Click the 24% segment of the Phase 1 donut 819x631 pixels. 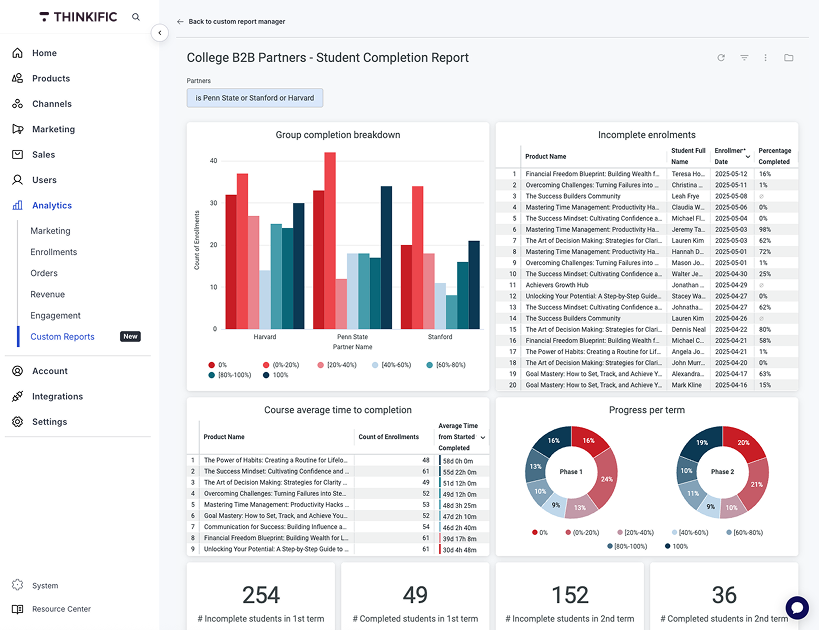[606, 478]
